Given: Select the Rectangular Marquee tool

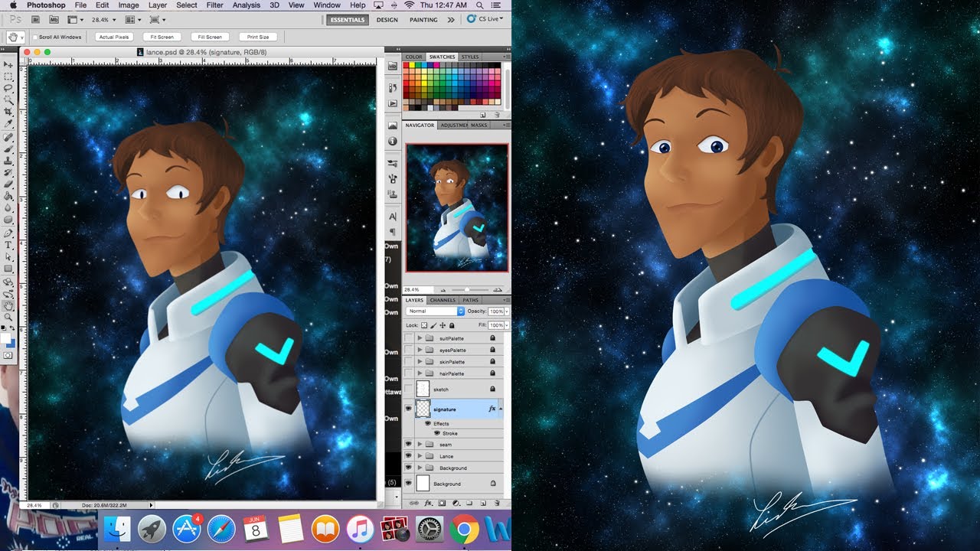Looking at the screenshot, I should coord(8,77).
